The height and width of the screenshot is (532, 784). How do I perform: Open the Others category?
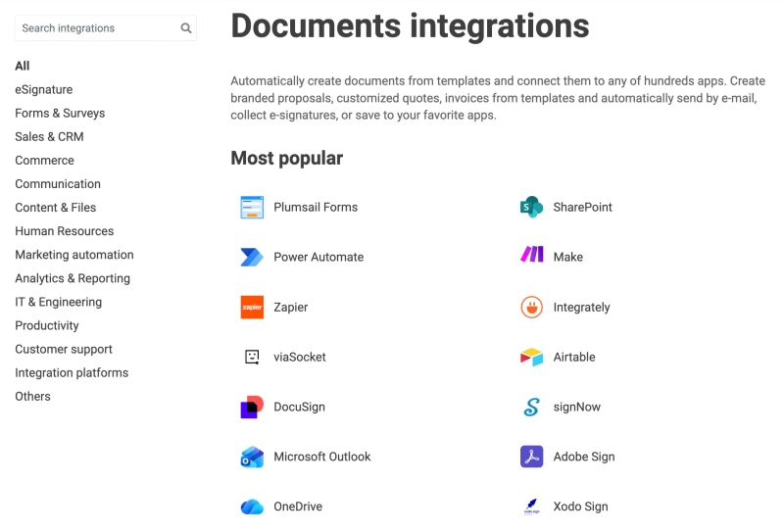[x=32, y=396]
